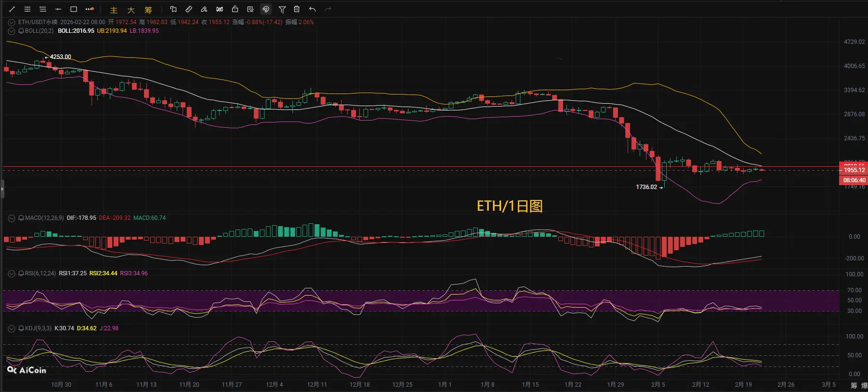
Task: Click the candlestick pattern icon
Action: (220, 9)
